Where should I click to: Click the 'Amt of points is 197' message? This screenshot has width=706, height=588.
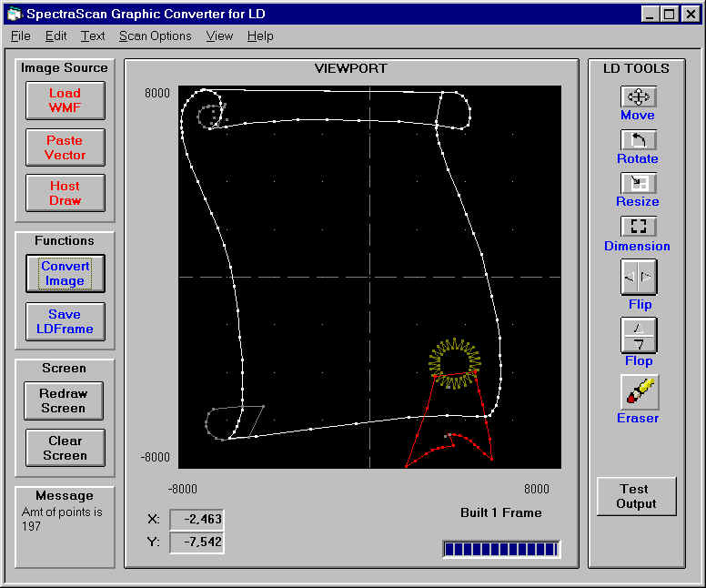coord(62,519)
